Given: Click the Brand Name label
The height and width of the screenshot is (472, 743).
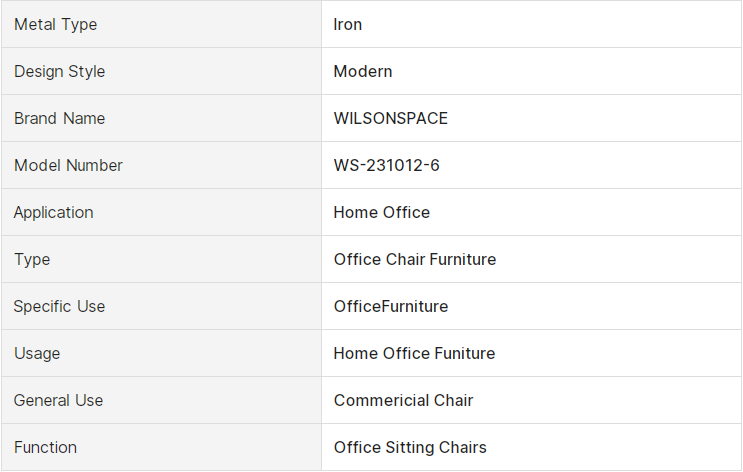Looking at the screenshot, I should 59,118.
